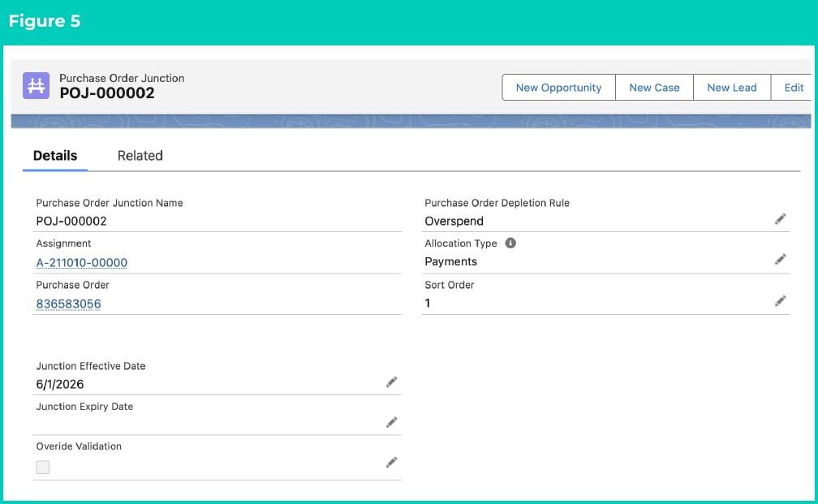The image size is (818, 504).
Task: Click the Purchase Order Depletion Rule label
Action: (x=497, y=203)
